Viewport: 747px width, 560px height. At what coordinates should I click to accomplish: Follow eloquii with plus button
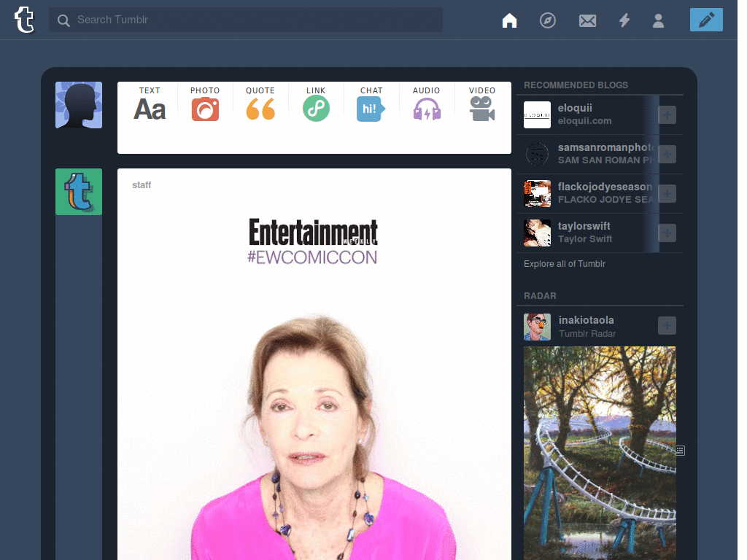pos(667,114)
